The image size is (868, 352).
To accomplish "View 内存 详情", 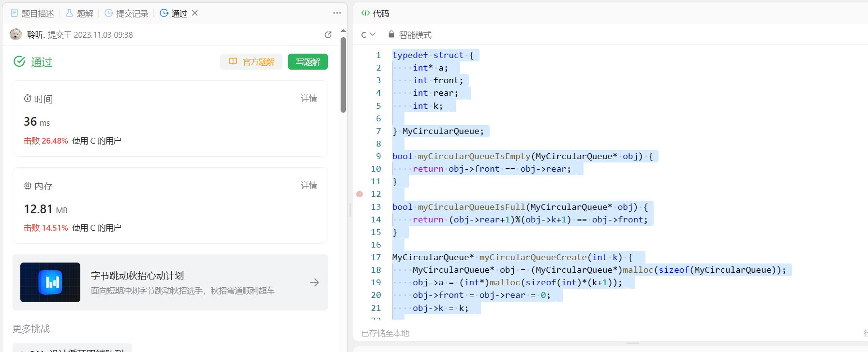I will pyautogui.click(x=309, y=185).
